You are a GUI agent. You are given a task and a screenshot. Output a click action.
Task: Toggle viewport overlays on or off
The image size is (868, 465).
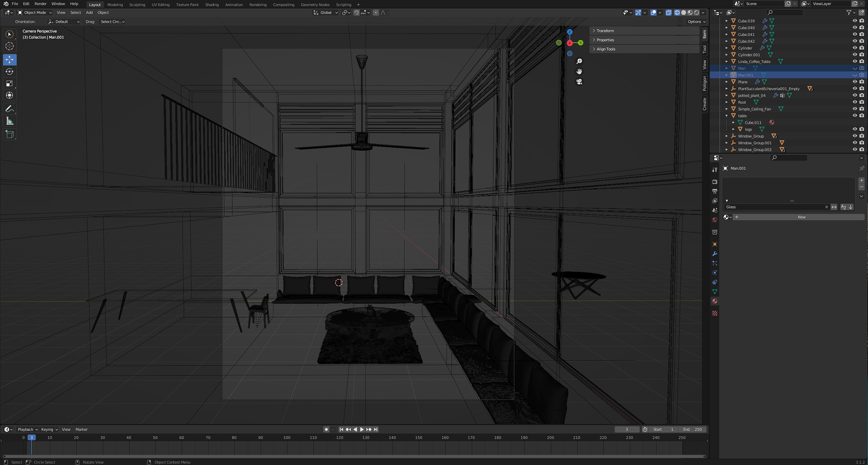[x=653, y=13]
